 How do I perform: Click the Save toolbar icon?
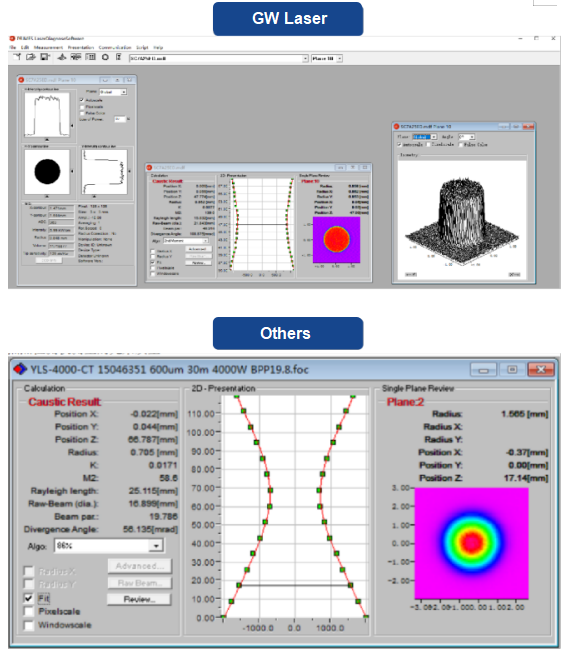tap(45, 57)
